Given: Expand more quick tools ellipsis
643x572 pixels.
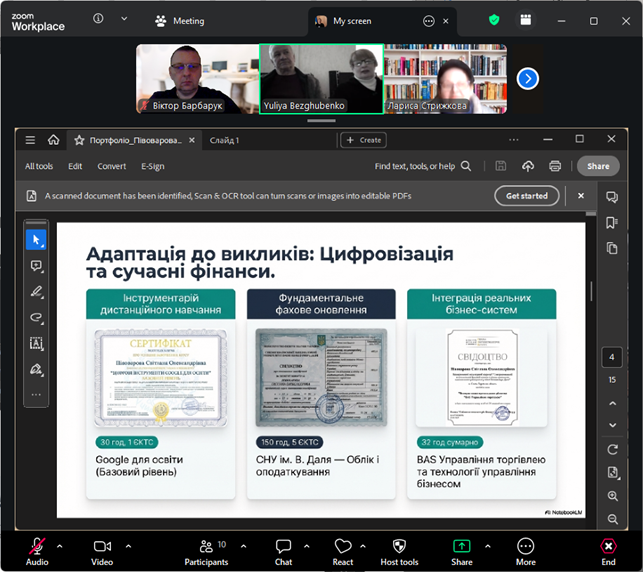Looking at the screenshot, I should 36,394.
